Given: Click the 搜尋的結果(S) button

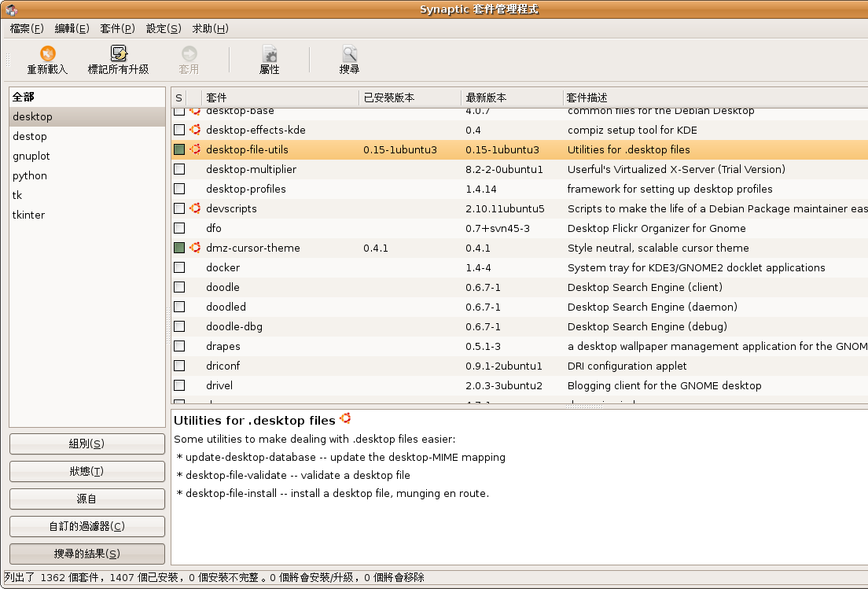Looking at the screenshot, I should pyautogui.click(x=87, y=554).
